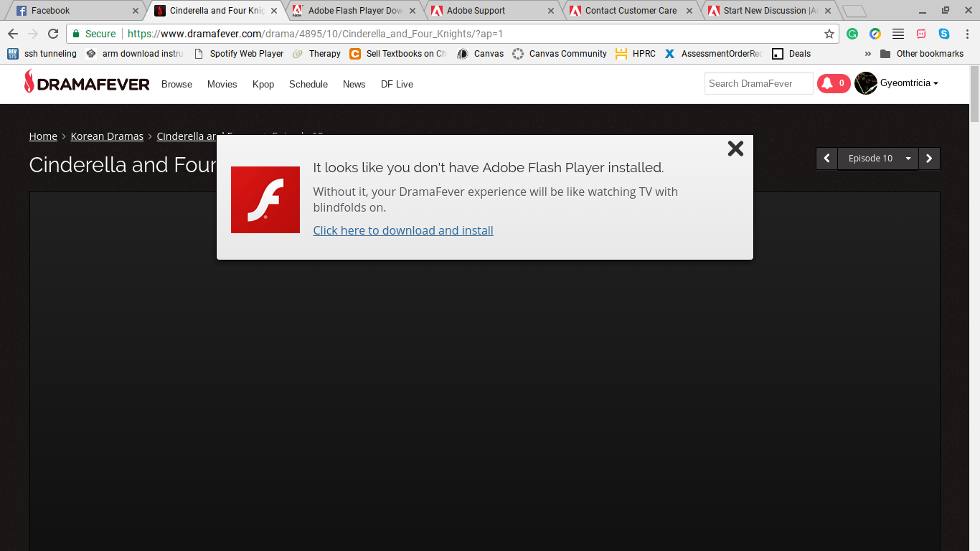Open the Therapy bookmark
This screenshot has height=551, width=980.
tap(316, 54)
